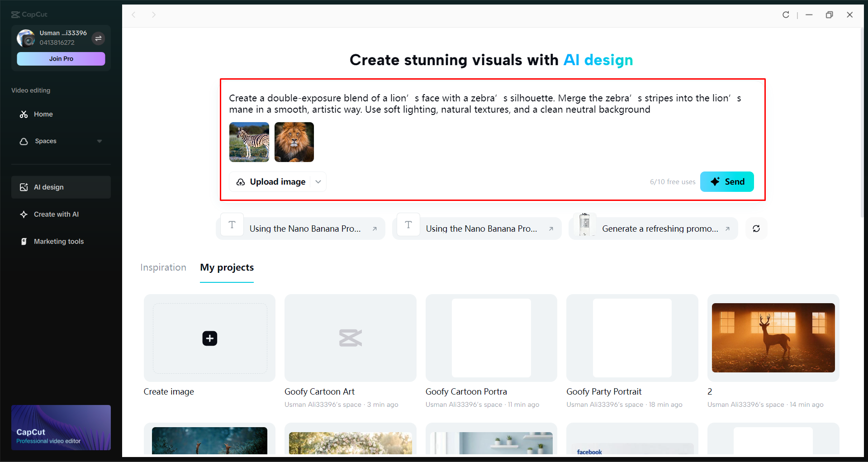Viewport: 868px width, 462px height.
Task: Open Marketing tools from sidebar
Action: [x=58, y=241]
